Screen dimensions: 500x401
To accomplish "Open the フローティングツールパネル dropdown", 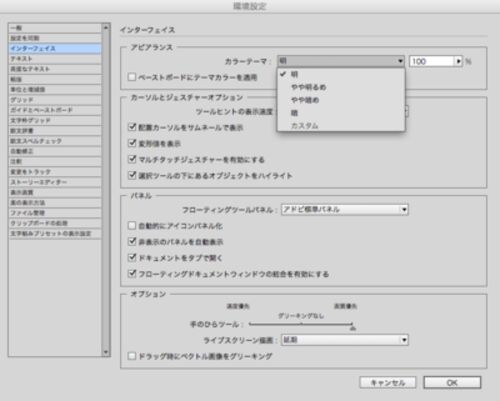I will pyautogui.click(x=345, y=210).
